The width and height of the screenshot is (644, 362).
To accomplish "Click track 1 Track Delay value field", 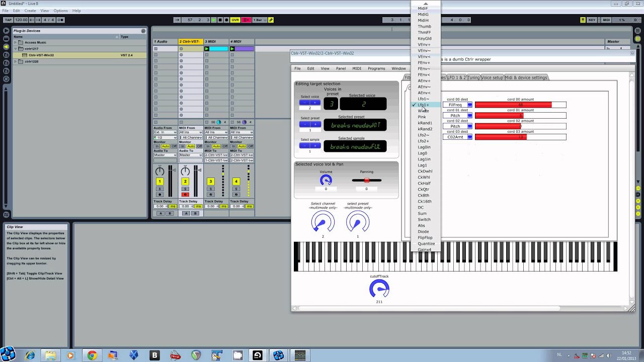I will tap(160, 207).
